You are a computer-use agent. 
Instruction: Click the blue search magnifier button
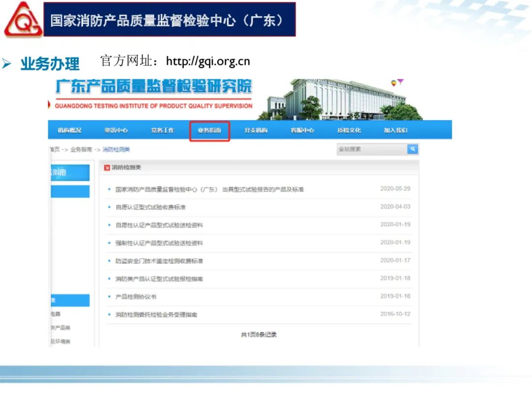point(413,149)
